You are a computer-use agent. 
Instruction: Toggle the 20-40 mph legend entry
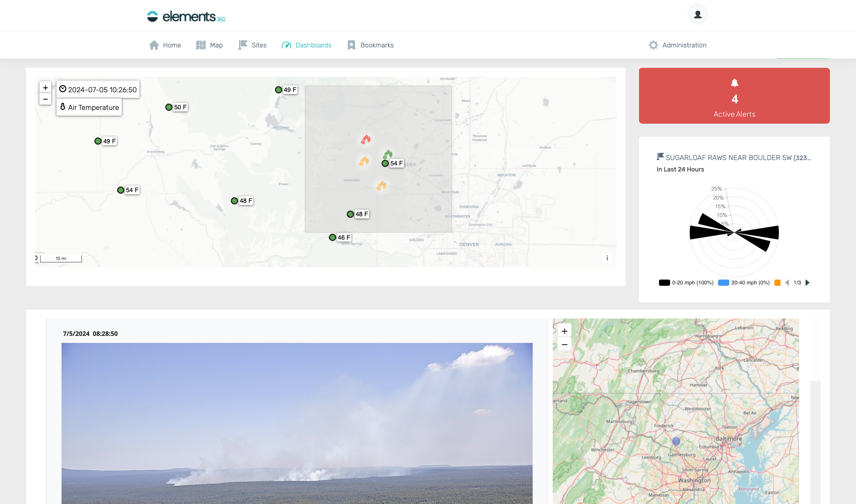(x=744, y=282)
